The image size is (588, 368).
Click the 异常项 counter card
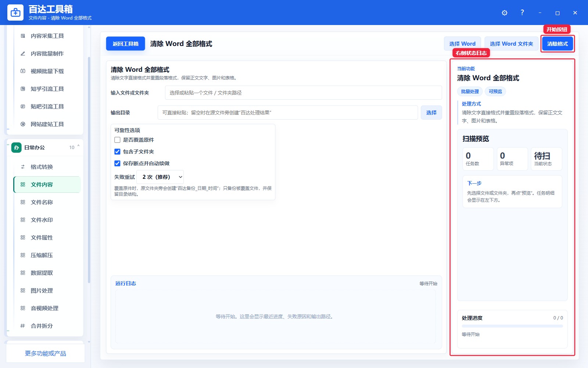512,159
